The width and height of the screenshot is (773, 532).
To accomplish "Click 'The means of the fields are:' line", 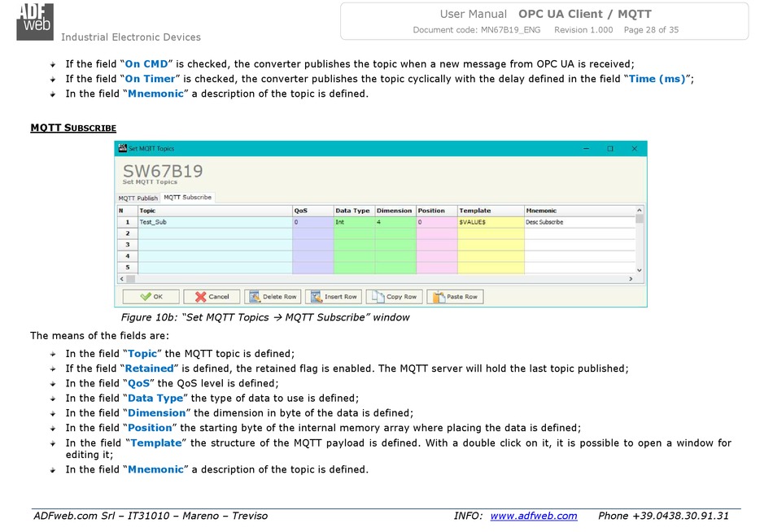I will pos(99,335).
